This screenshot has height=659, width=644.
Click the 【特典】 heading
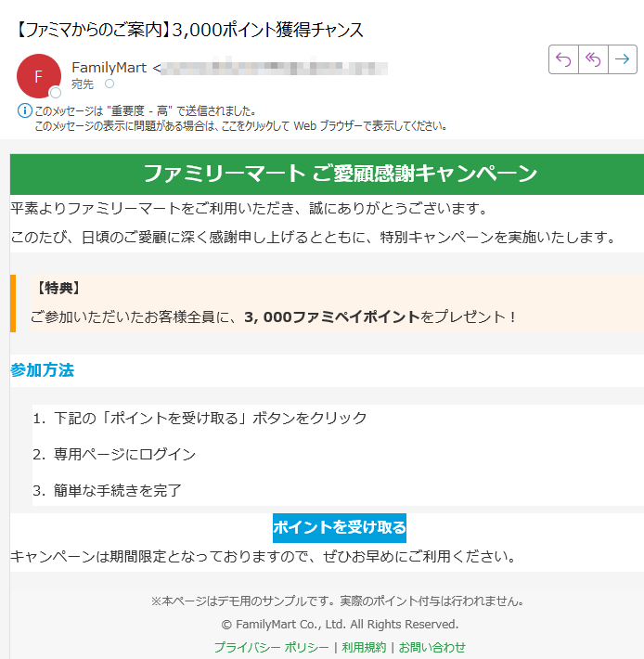(x=58, y=289)
